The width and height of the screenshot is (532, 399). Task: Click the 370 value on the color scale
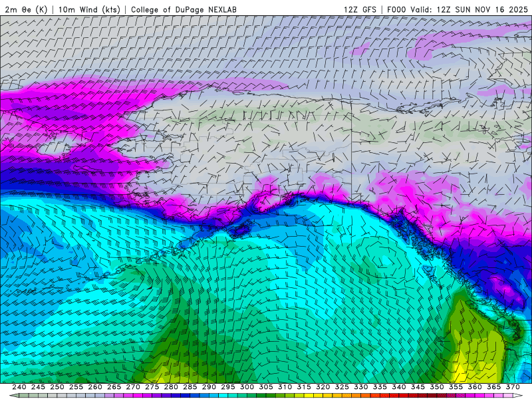click(x=513, y=387)
